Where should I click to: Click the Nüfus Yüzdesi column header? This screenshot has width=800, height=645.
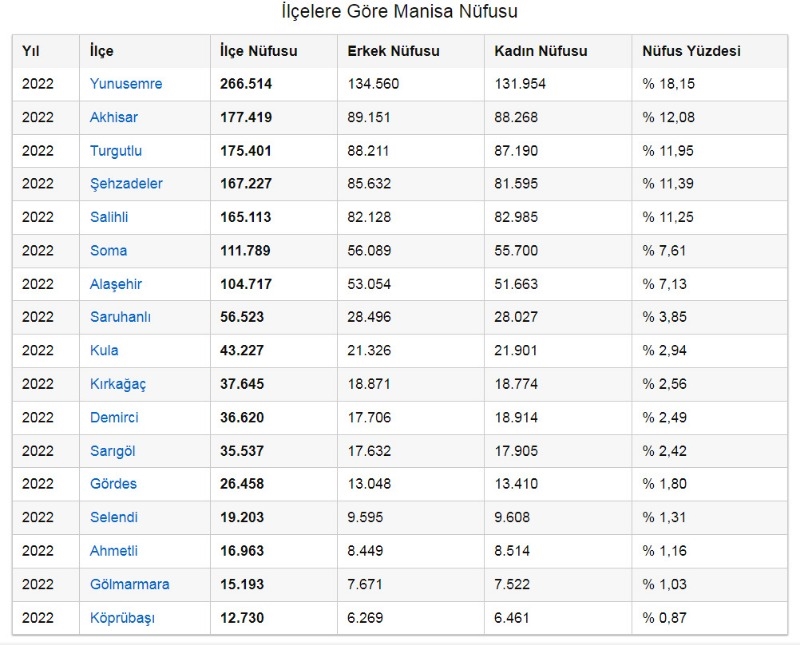click(x=691, y=51)
